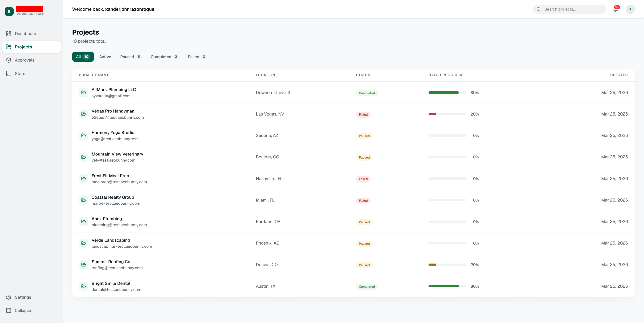The image size is (644, 323).
Task: Click folder icon for AllMark Plumbing LLC
Action: click(84, 93)
